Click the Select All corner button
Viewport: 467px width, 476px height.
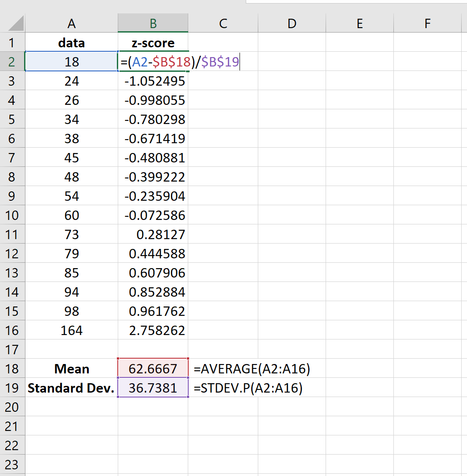tap(12, 23)
